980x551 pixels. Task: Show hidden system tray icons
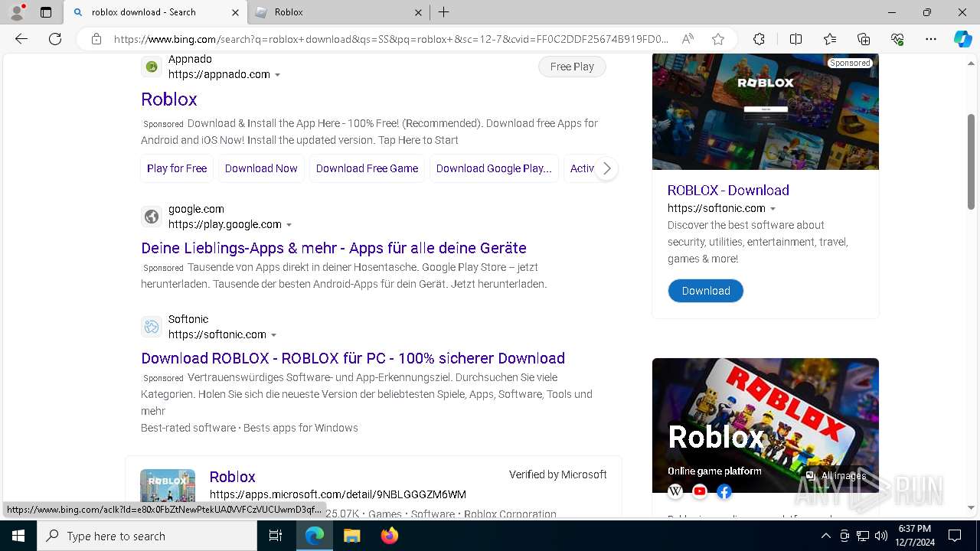tap(825, 536)
